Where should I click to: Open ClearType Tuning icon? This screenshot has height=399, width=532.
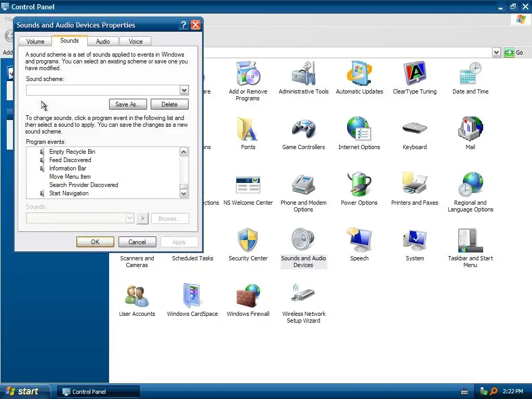415,74
